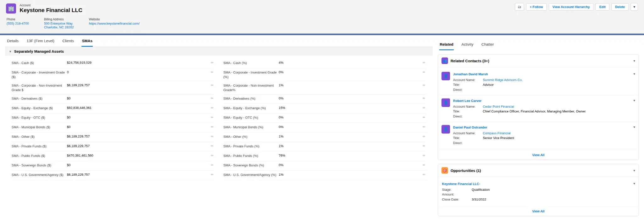Open the keystonefinancial.com website link
644x219 pixels.
(x=114, y=24)
